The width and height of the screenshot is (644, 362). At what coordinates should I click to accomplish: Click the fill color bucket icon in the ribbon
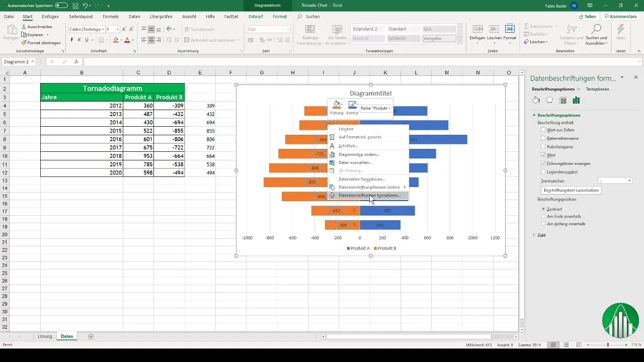click(116, 40)
